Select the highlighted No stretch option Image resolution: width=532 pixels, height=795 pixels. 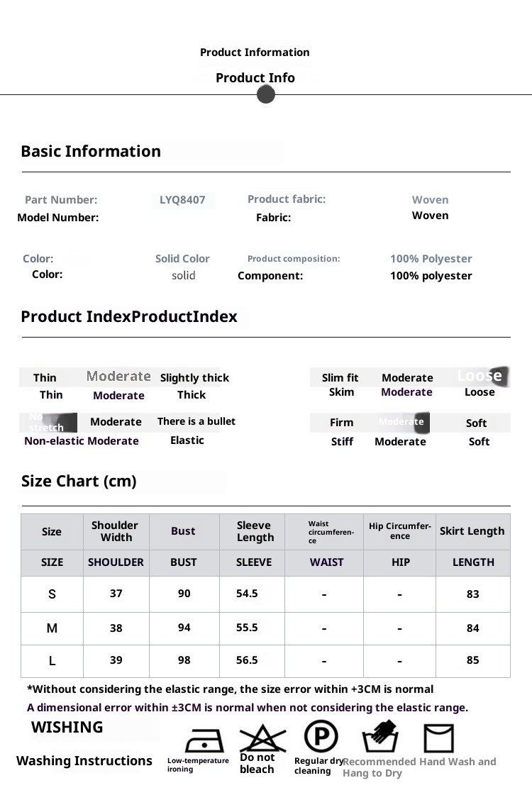coord(49,423)
